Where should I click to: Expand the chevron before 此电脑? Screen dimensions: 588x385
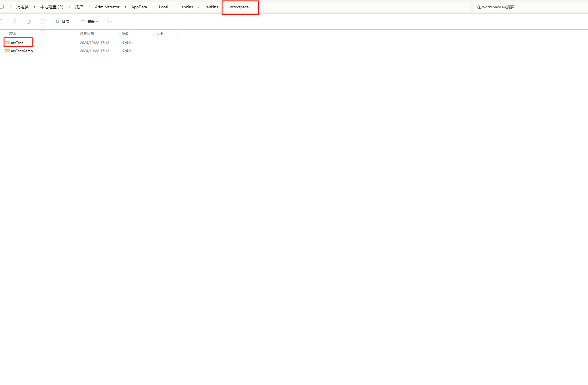coord(10,7)
